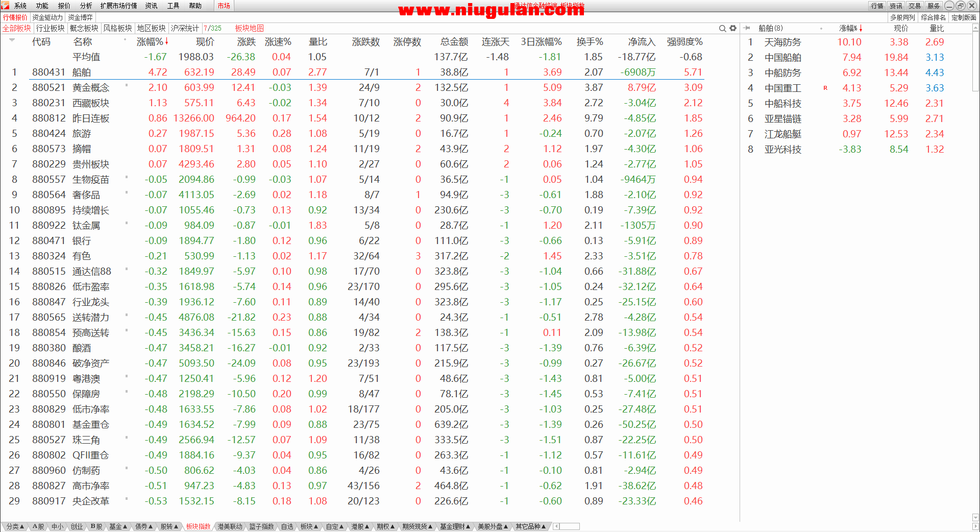Expand the 期权▲ bottom tab

386,526
